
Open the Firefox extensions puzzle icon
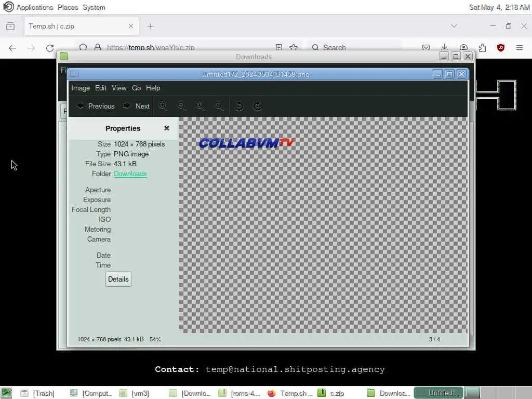pyautogui.click(x=482, y=47)
